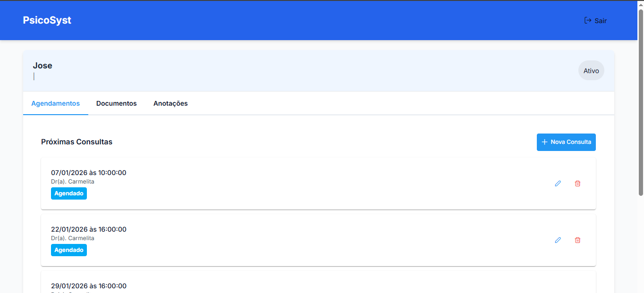The image size is (644, 293).
Task: Switch to the Agendamentos tab
Action: click(x=55, y=103)
